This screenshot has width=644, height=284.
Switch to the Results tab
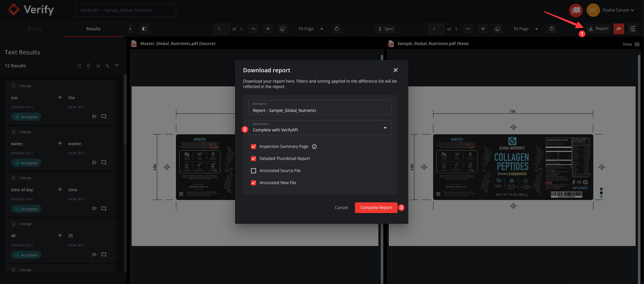[x=93, y=29]
